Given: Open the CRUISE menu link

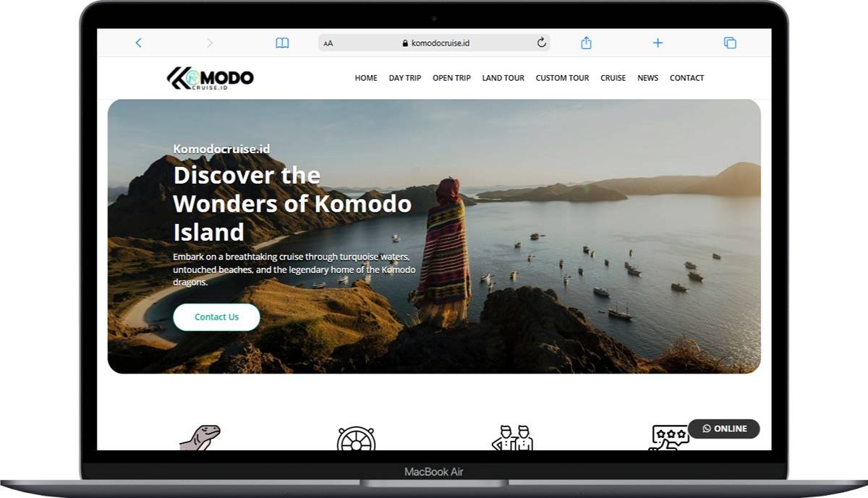Looking at the screenshot, I should [x=613, y=78].
